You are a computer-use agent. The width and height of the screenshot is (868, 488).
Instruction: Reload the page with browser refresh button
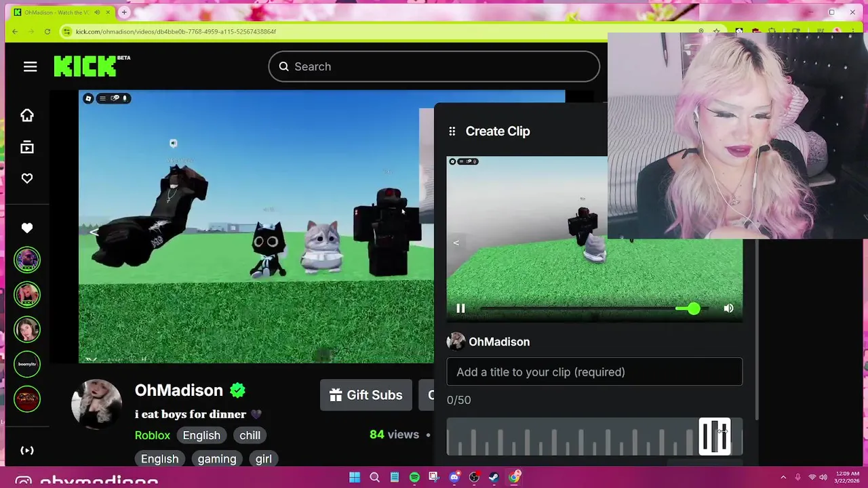pyautogui.click(x=47, y=31)
